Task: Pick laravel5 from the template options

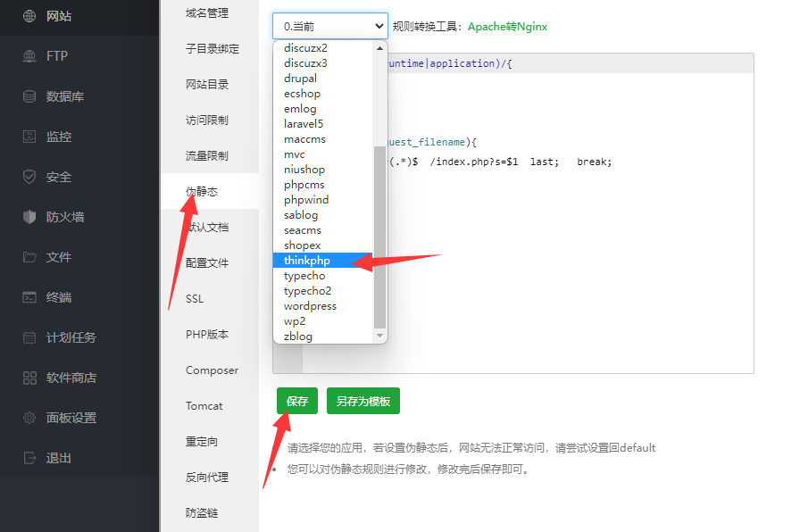Action: (x=304, y=124)
